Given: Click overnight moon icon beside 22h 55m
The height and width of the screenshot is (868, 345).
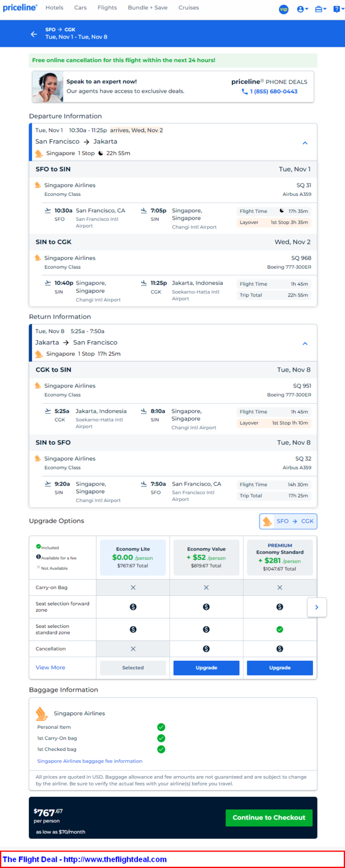Looking at the screenshot, I should coord(101,153).
